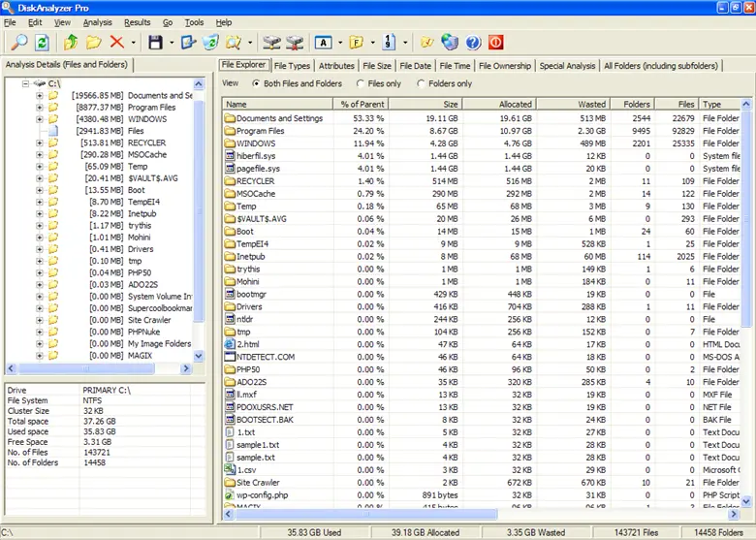Viewport: 756px width, 540px height.
Task: Click the blue question mark help icon
Action: click(473, 43)
